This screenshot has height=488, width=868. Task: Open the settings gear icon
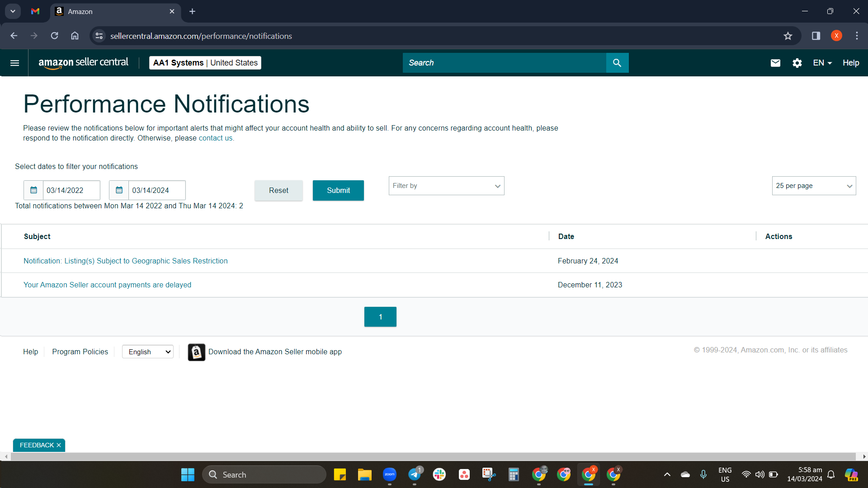(x=797, y=63)
